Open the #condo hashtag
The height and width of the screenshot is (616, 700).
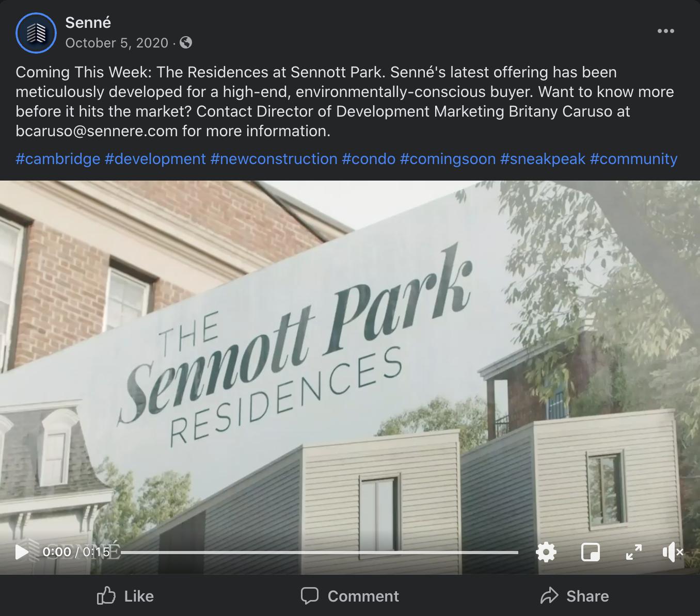(369, 159)
